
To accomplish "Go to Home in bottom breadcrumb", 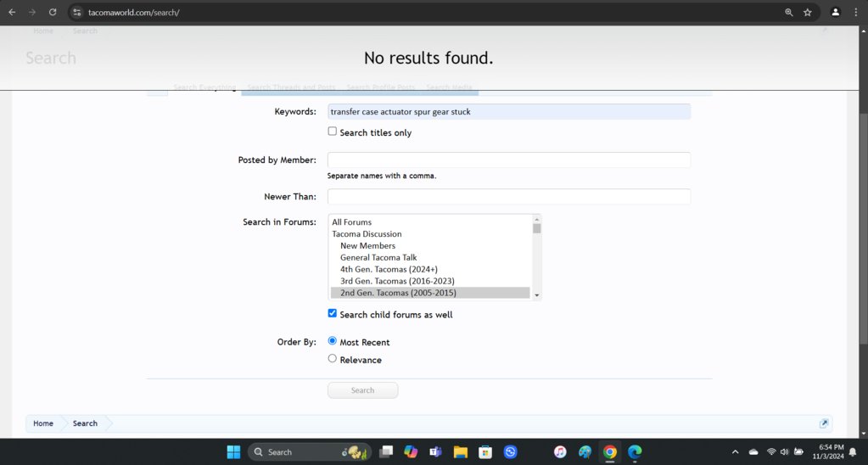I will click(43, 423).
